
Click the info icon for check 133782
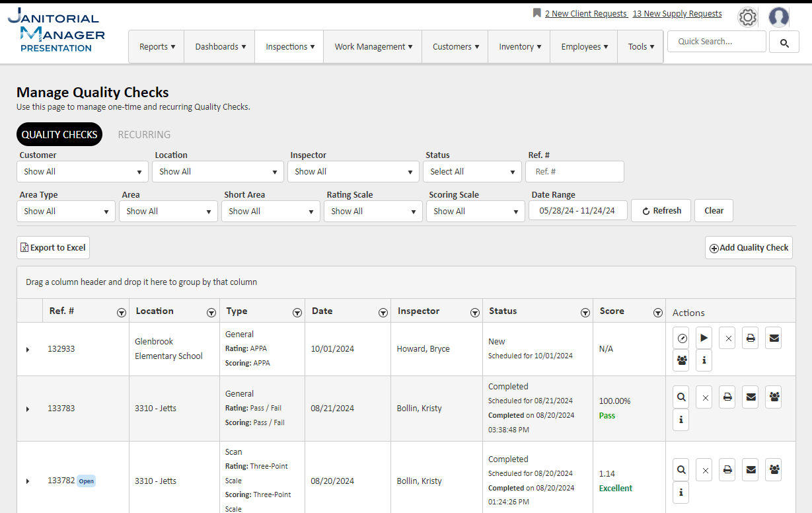[x=681, y=493]
